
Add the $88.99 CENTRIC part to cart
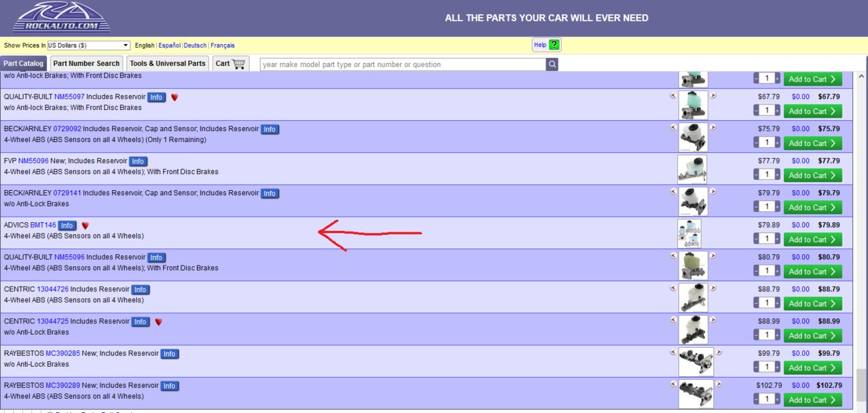[812, 336]
